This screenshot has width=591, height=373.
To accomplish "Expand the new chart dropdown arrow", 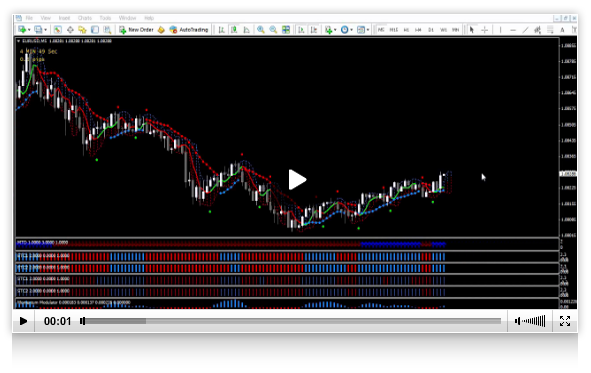I will click(x=29, y=30).
